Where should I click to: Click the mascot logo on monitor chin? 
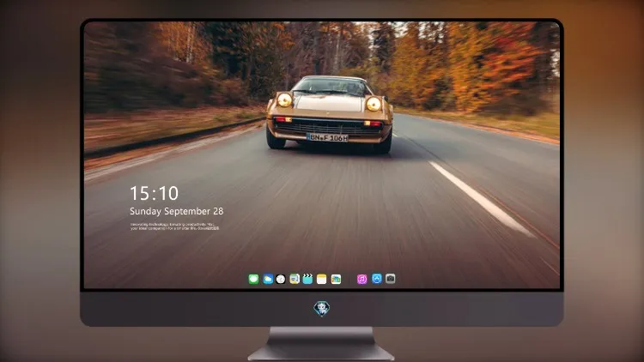coord(322,308)
